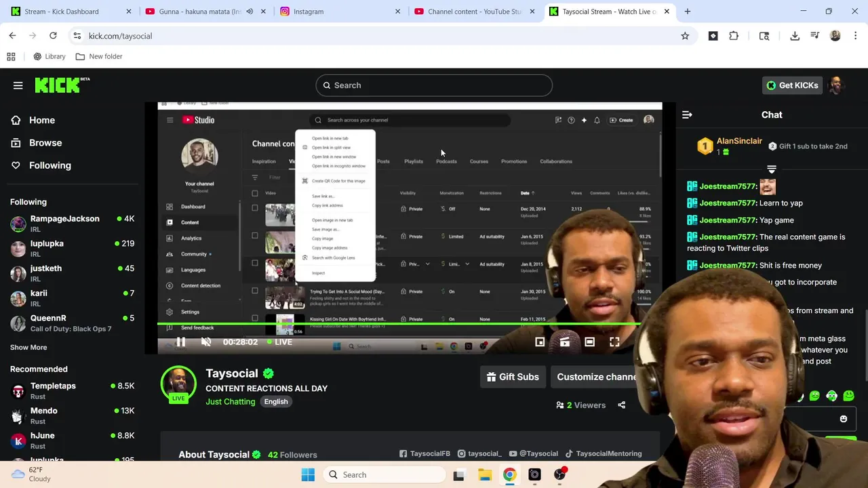This screenshot has width=868, height=488.
Task: Select first video row checkbox in stream
Action: pyautogui.click(x=255, y=209)
